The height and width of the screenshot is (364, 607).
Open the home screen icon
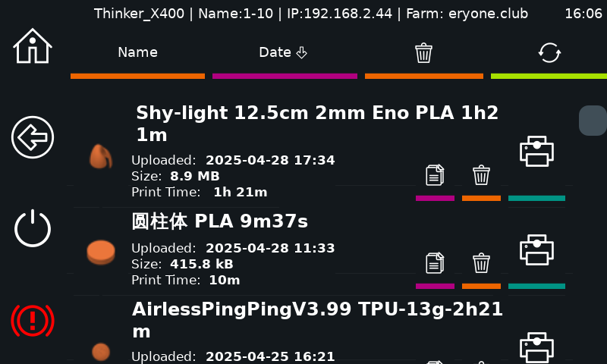click(33, 46)
